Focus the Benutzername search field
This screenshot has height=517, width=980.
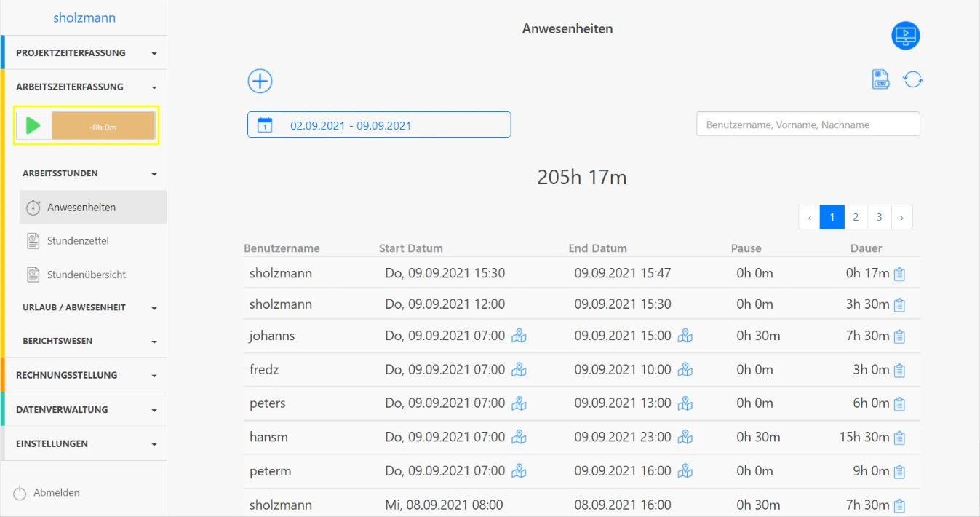(x=808, y=125)
